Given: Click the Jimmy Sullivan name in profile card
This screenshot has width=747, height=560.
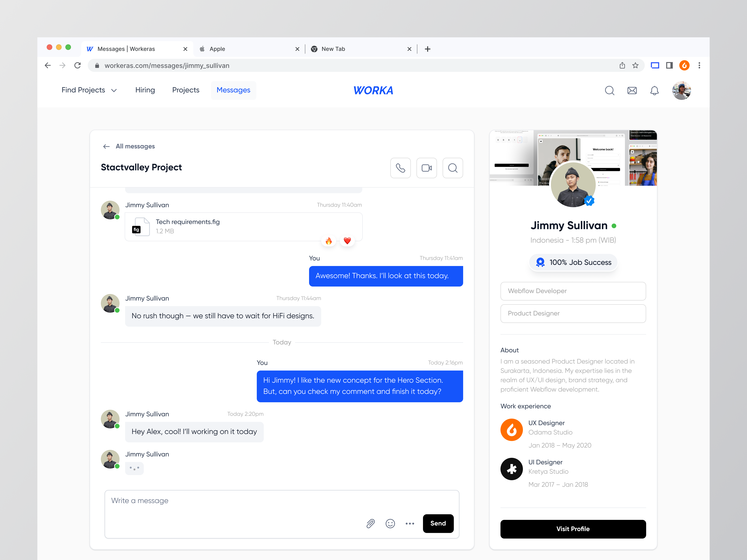Looking at the screenshot, I should [569, 226].
